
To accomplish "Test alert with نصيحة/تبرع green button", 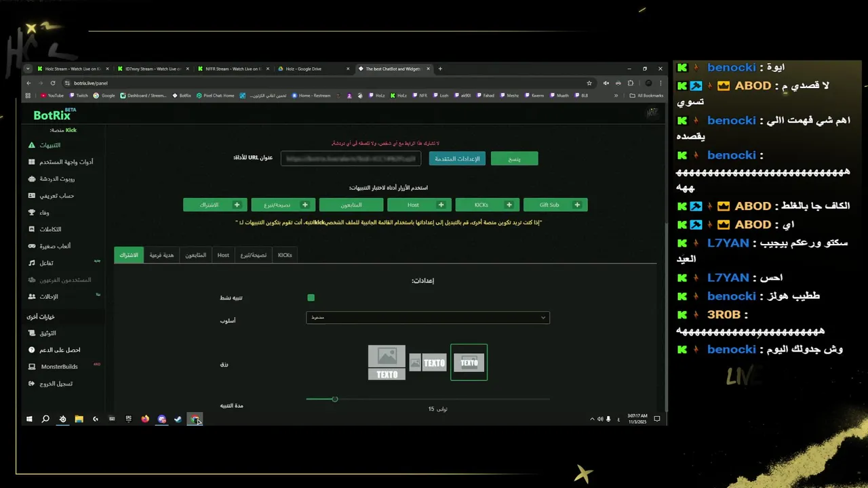I will [283, 205].
